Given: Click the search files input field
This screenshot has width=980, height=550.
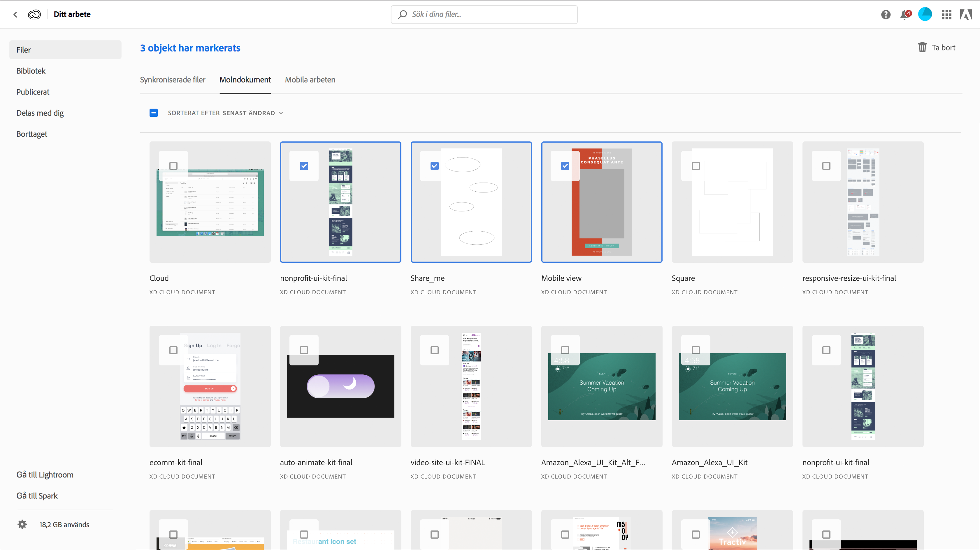Looking at the screenshot, I should tap(484, 15).
